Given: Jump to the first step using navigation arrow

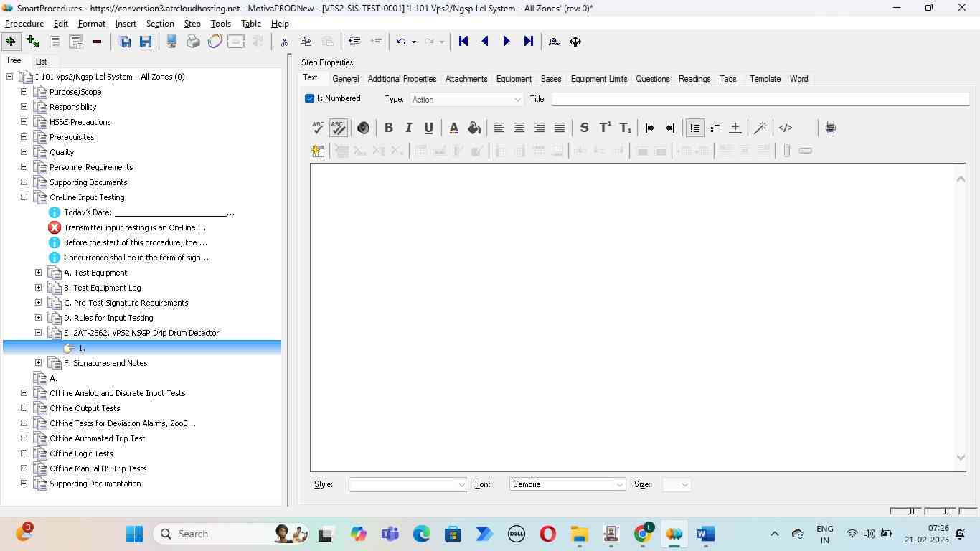Looking at the screenshot, I should tap(463, 42).
